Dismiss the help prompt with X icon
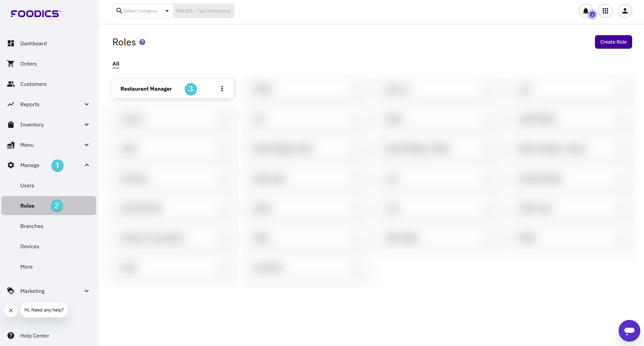 pyautogui.click(x=11, y=310)
